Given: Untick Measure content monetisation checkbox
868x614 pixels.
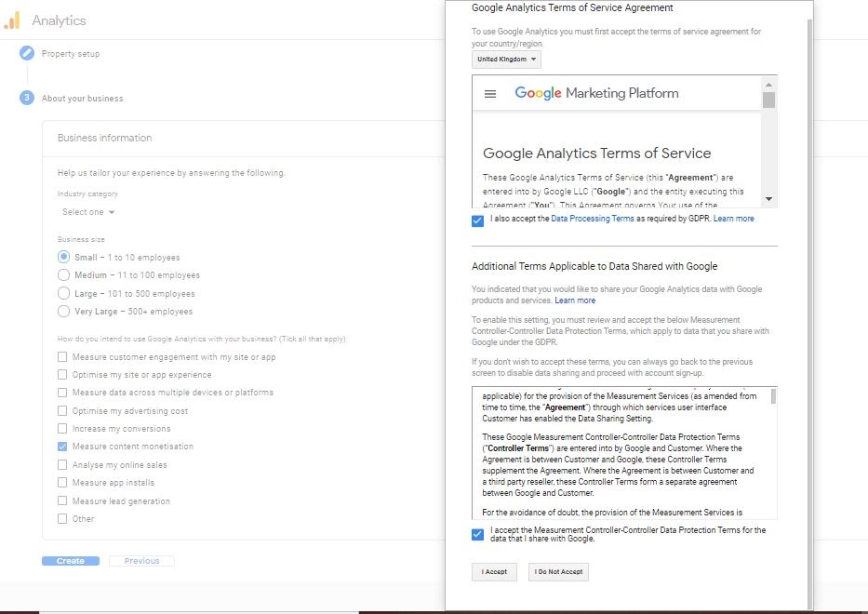Looking at the screenshot, I should (x=62, y=447).
